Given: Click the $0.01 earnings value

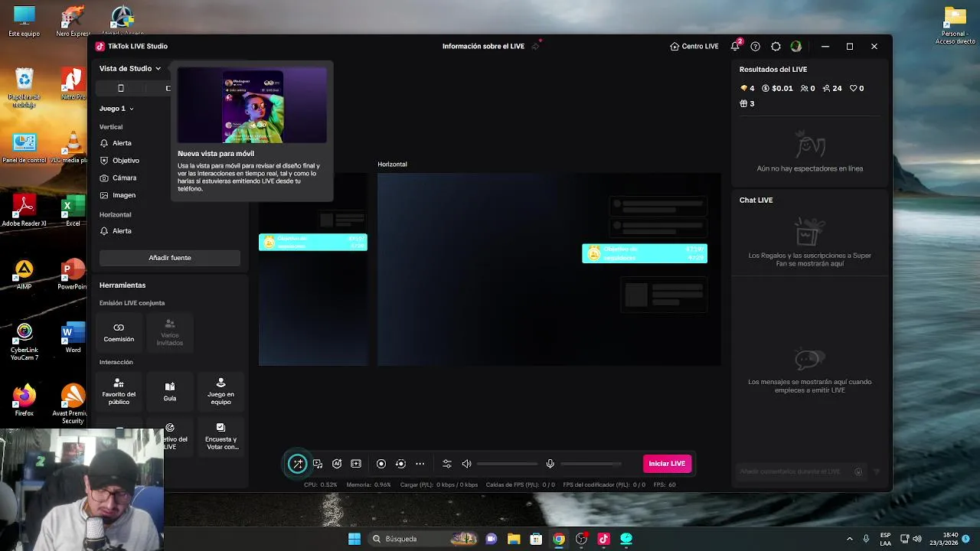Looking at the screenshot, I should pos(777,89).
